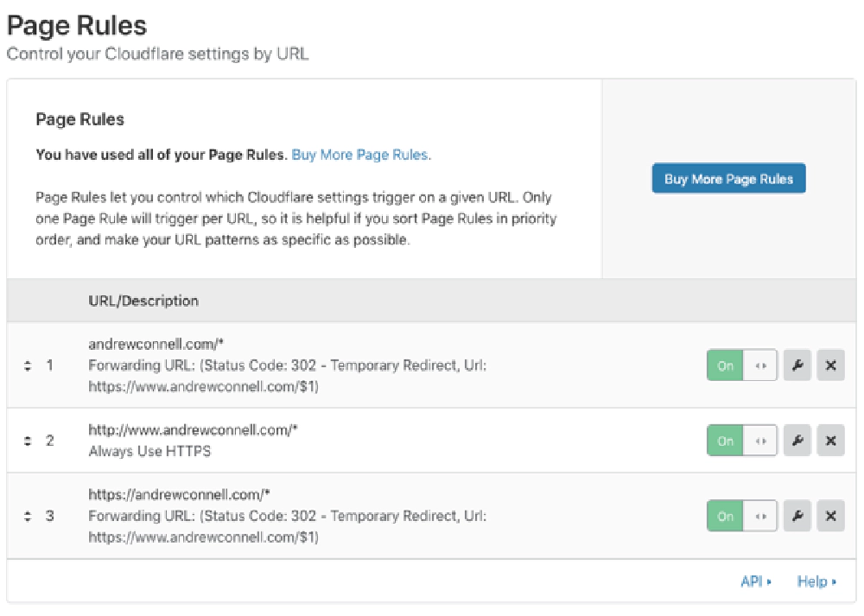Click the URL/Description column header
The width and height of the screenshot is (864, 616).
pyautogui.click(x=142, y=301)
